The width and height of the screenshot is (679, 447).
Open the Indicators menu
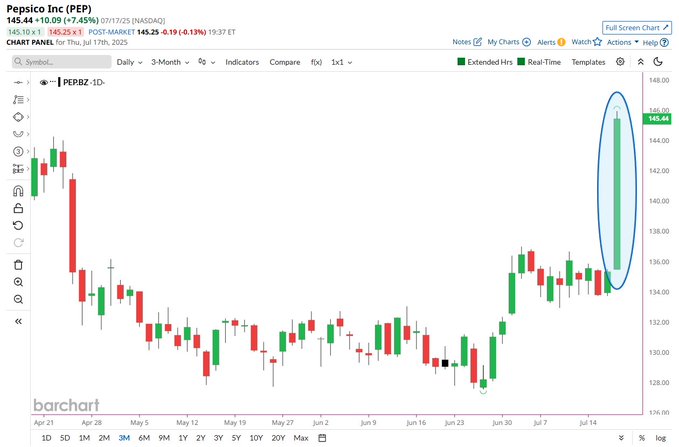click(x=242, y=62)
